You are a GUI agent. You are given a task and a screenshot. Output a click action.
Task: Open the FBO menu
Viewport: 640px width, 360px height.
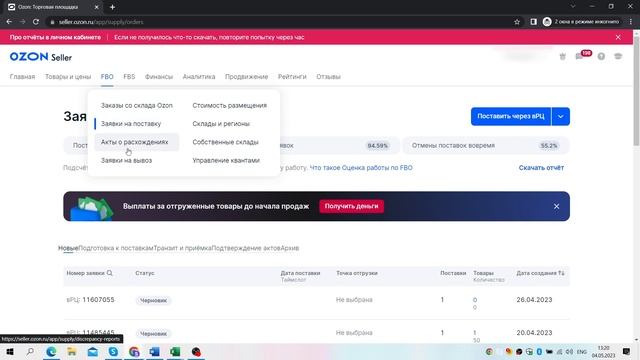tap(107, 77)
